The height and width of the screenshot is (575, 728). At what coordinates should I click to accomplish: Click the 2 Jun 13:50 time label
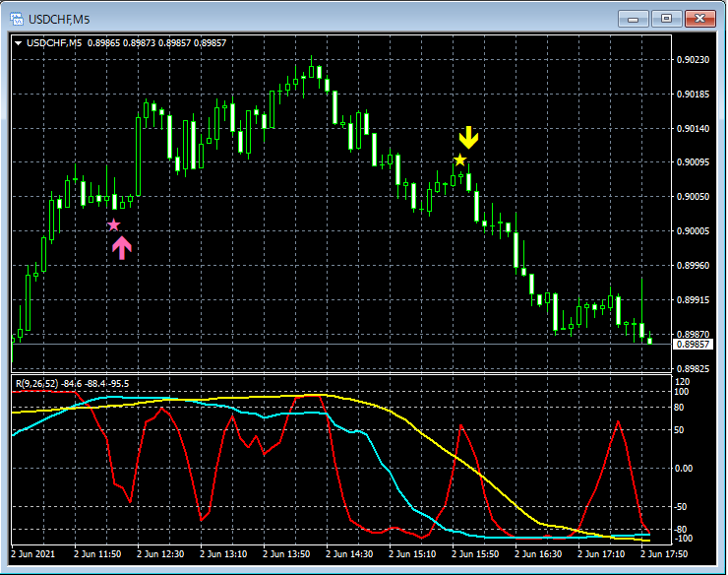point(286,554)
